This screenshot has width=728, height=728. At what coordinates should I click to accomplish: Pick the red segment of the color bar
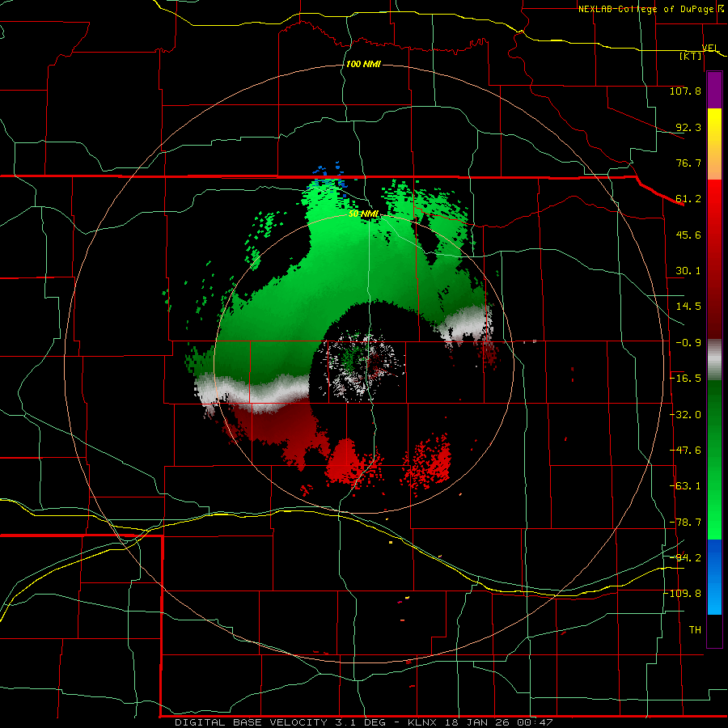pyautogui.click(x=714, y=259)
